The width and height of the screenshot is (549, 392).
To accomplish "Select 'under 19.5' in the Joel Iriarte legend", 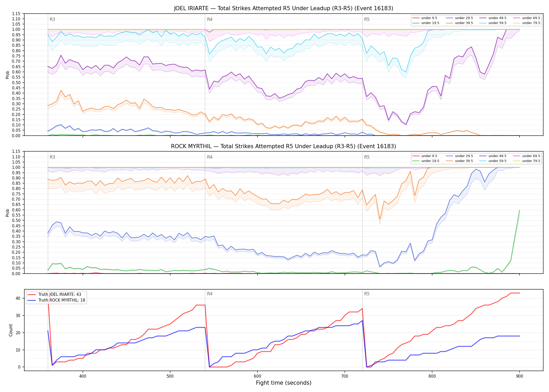I will (x=426, y=23).
